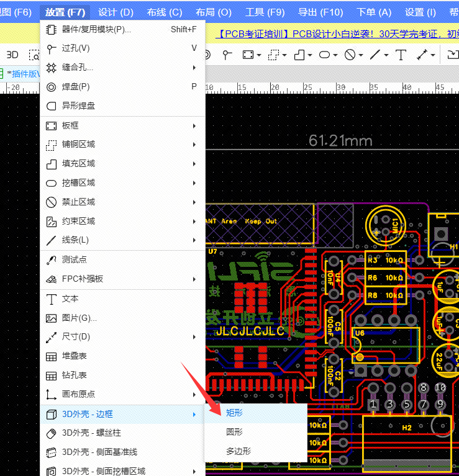Select the dashed copper region toolbar icon

273,55
